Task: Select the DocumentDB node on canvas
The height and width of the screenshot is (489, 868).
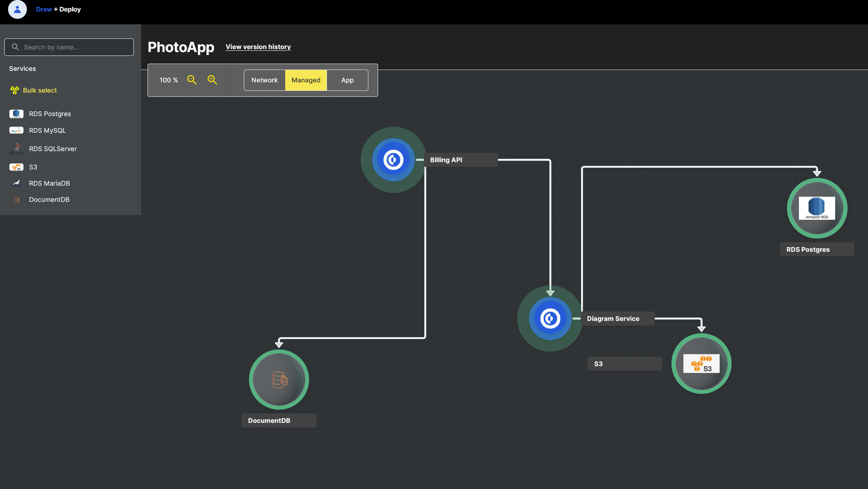Action: 279,380
